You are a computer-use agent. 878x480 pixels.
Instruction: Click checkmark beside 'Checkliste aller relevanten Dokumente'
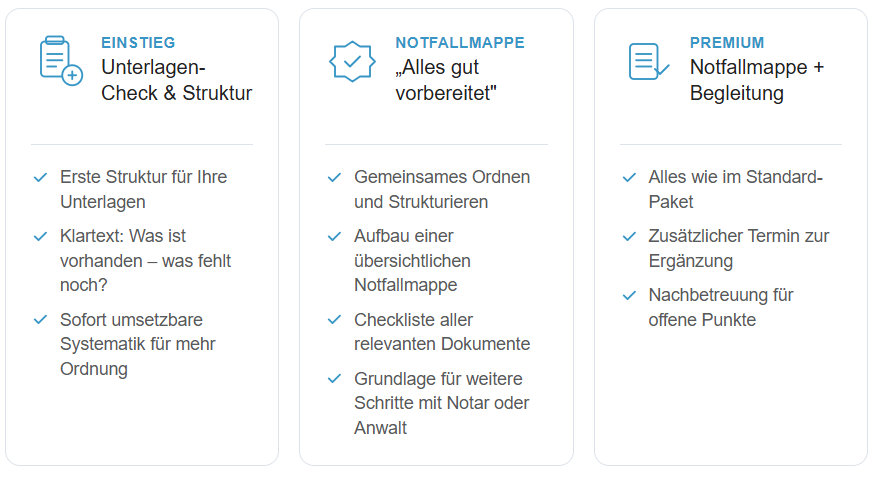pyautogui.click(x=335, y=320)
